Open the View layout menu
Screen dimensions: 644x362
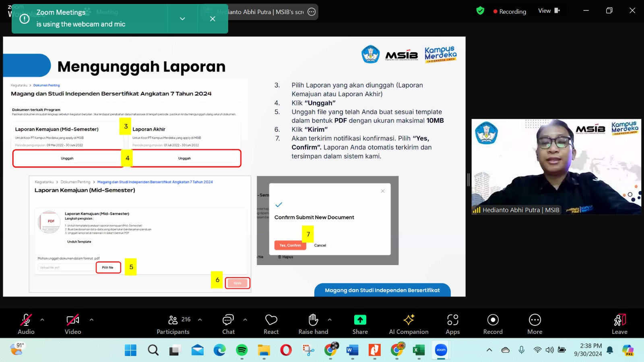[549, 11]
